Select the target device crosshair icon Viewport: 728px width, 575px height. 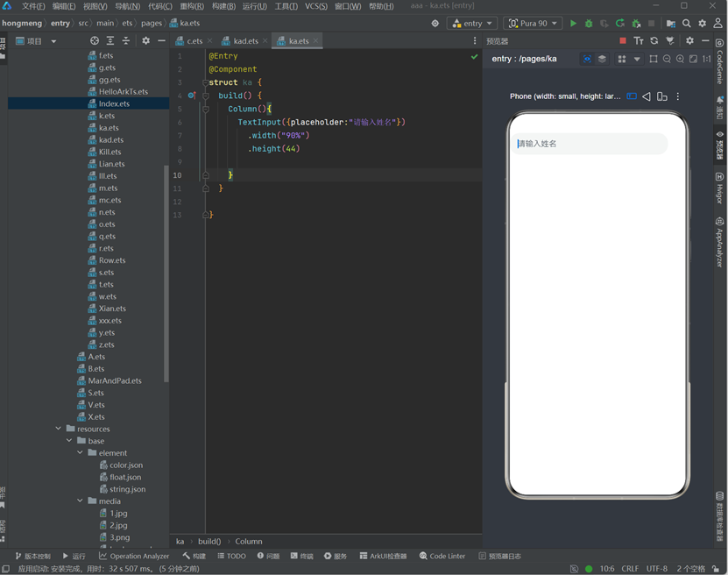coord(435,23)
